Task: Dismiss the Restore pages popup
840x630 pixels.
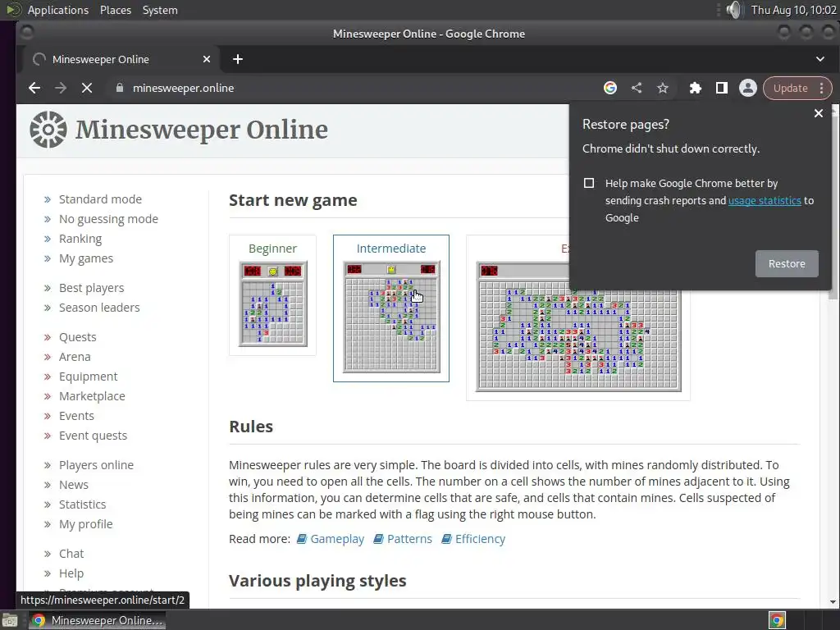Action: [819, 113]
